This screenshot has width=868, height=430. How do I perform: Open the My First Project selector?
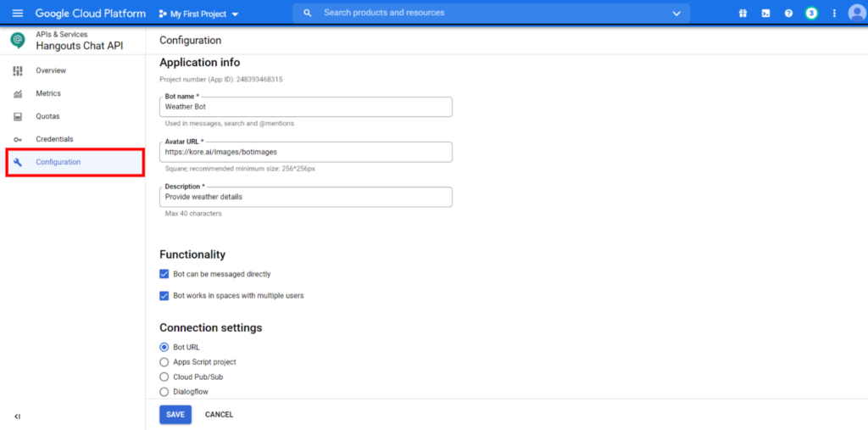click(198, 14)
